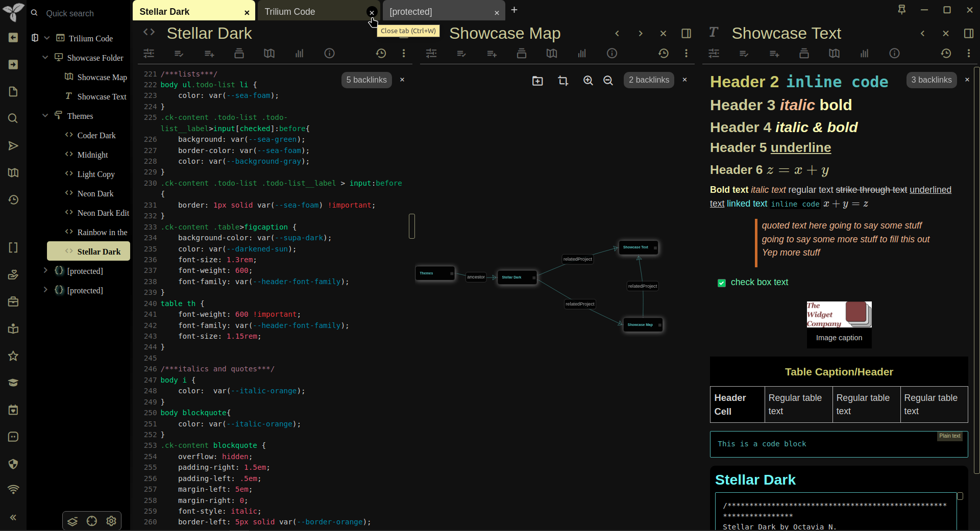Click the Widget Company image thumbnail
This screenshot has height=531, width=980.
click(x=839, y=314)
